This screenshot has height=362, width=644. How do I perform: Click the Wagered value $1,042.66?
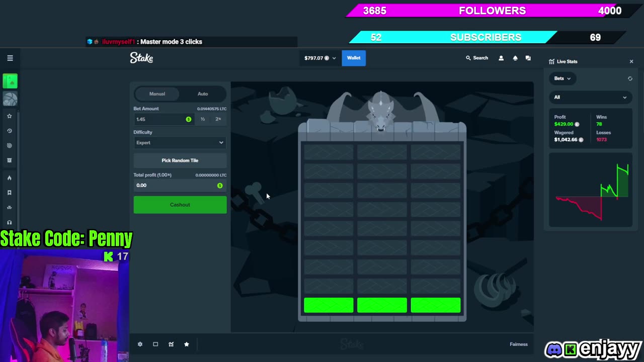pos(566,140)
